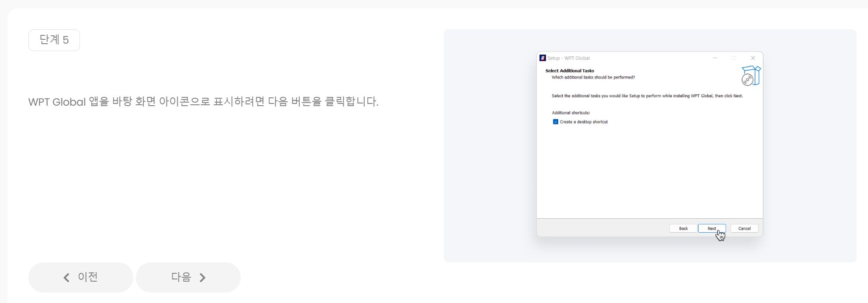Viewport: 868px width, 303px height.
Task: Click the 다음 (next) step button
Action: [x=188, y=277]
